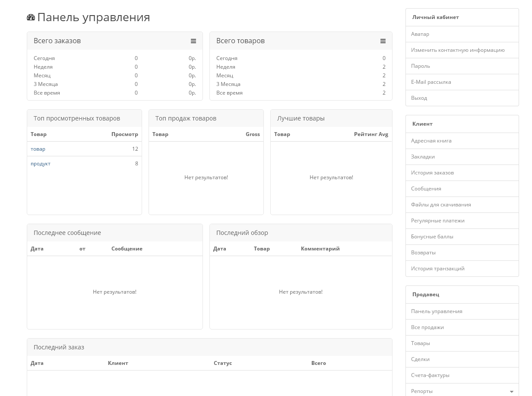Go to Аватар in account menu
This screenshot has width=532, height=396.
[x=420, y=34]
